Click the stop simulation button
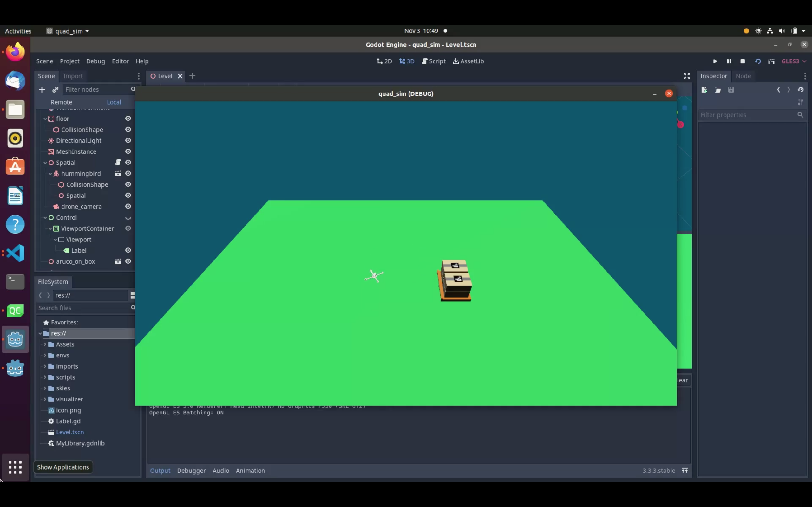Image resolution: width=812 pixels, height=507 pixels. [743, 61]
